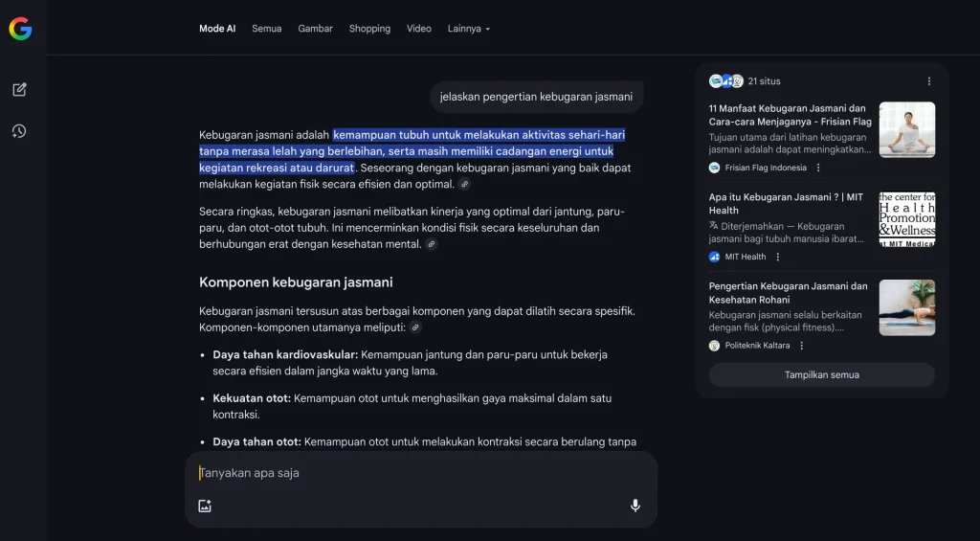The height and width of the screenshot is (541, 980).
Task: Open the yoga woman thumbnail image
Action: pos(907,129)
